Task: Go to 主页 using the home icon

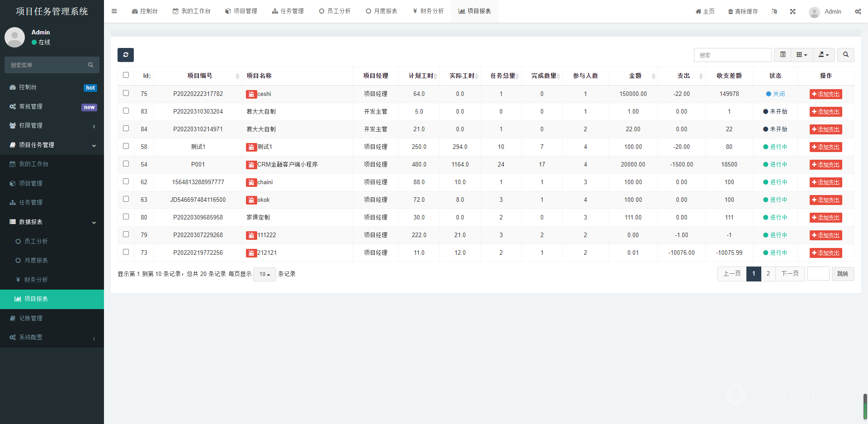Action: (705, 11)
